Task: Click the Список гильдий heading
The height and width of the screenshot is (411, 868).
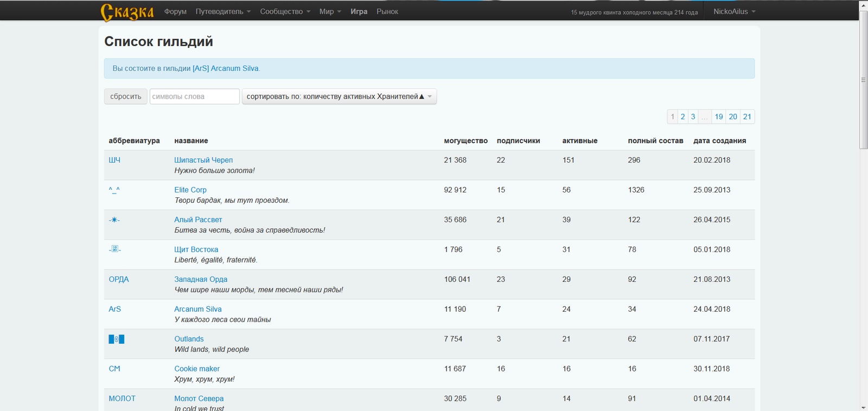Action: tap(158, 41)
